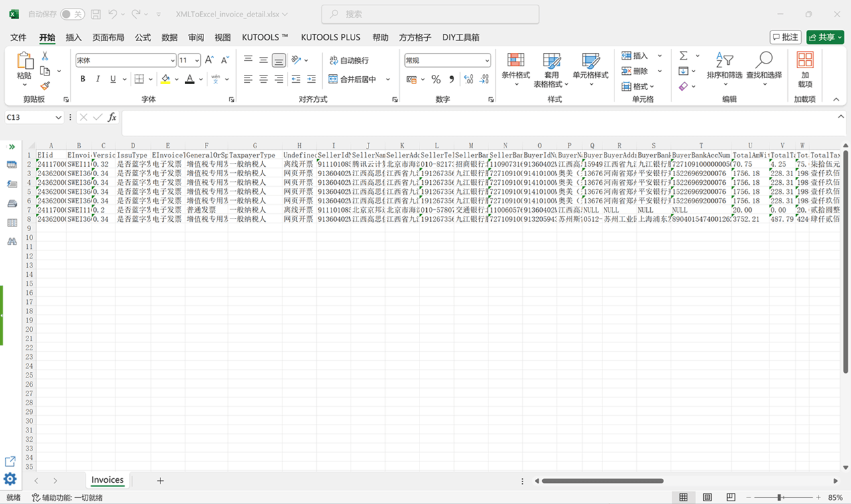
Task: Increase indent icon
Action: click(x=312, y=79)
